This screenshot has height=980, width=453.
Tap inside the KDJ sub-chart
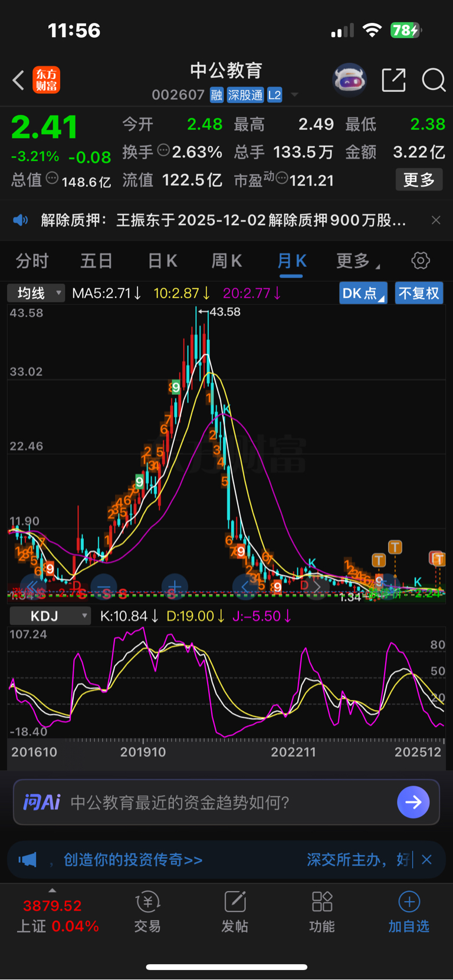[226, 682]
